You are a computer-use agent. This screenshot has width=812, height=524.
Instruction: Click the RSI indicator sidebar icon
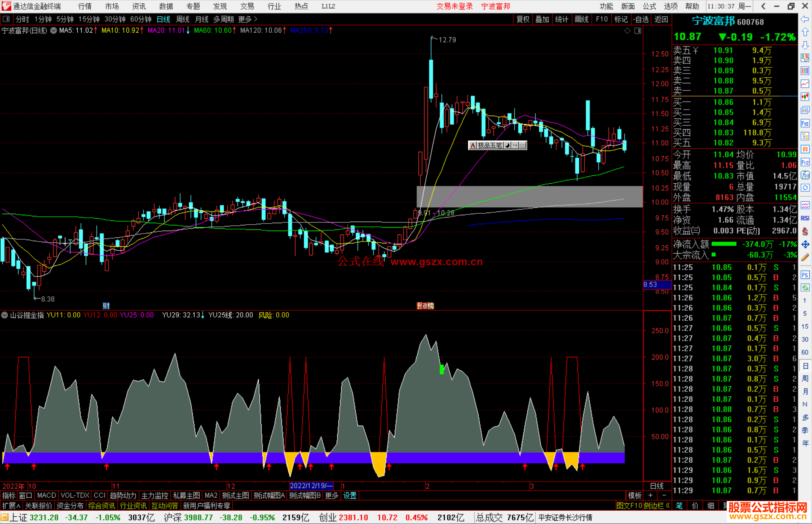tap(805, 218)
